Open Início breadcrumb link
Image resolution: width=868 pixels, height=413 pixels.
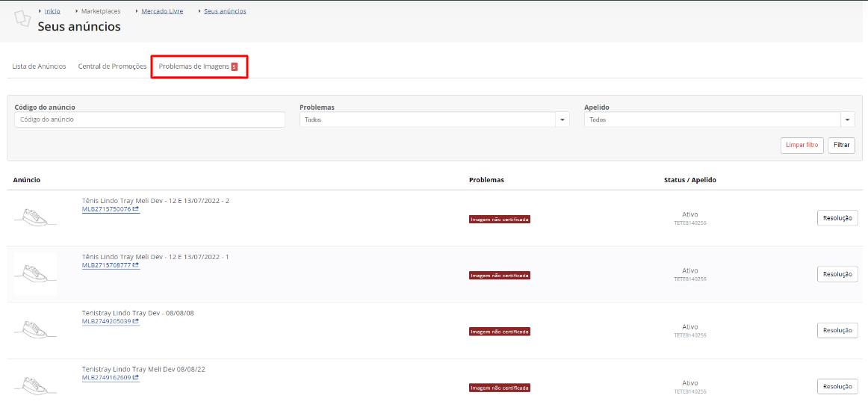click(52, 11)
